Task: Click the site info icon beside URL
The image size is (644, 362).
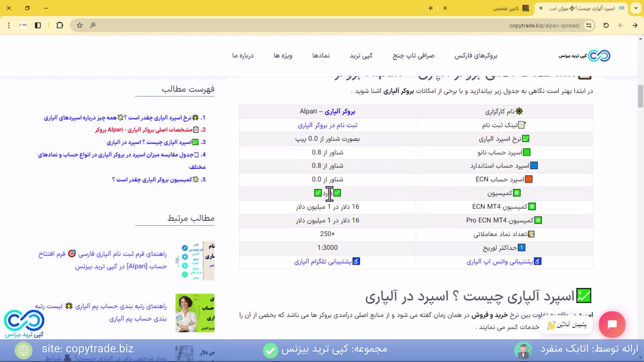Action: [x=589, y=25]
